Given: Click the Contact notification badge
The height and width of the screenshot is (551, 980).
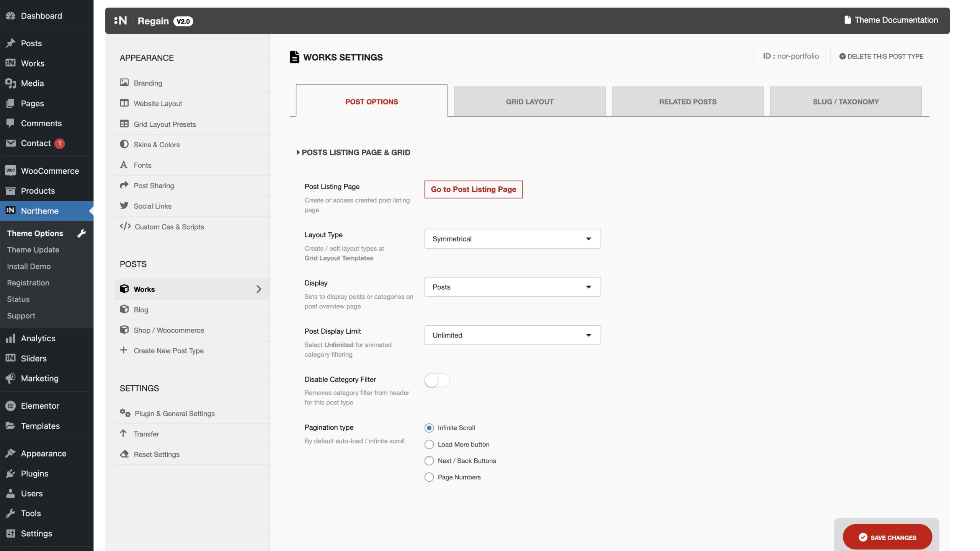Looking at the screenshot, I should tap(59, 143).
